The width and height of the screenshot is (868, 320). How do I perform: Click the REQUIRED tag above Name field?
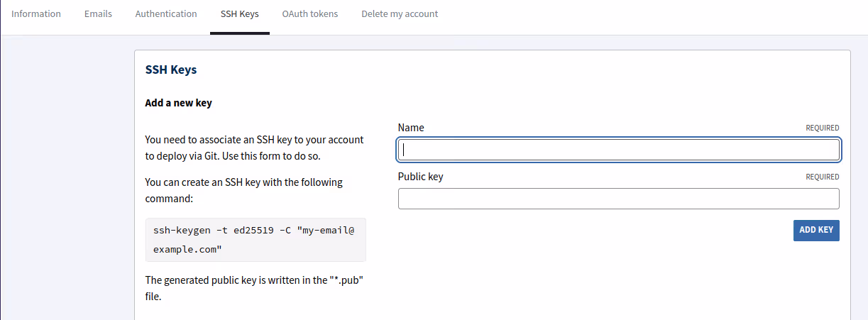pyautogui.click(x=822, y=128)
